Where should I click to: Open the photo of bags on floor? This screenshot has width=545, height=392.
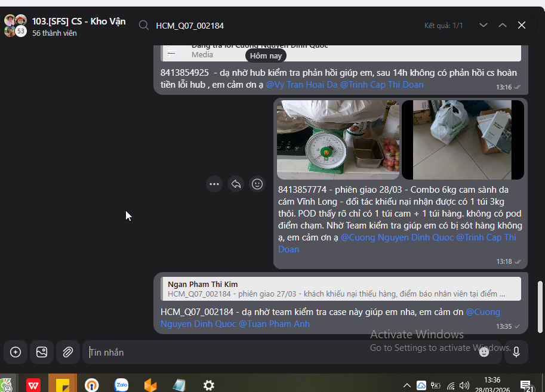pyautogui.click(x=463, y=140)
